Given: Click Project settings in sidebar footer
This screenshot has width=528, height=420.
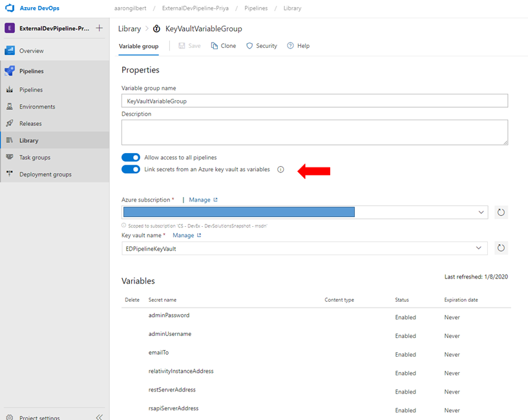Looking at the screenshot, I should point(39,417).
